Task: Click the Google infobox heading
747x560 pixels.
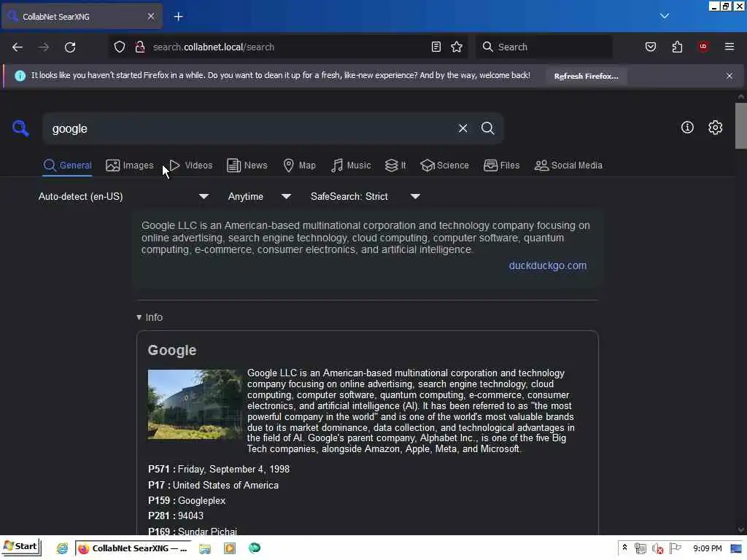Action: [172, 350]
